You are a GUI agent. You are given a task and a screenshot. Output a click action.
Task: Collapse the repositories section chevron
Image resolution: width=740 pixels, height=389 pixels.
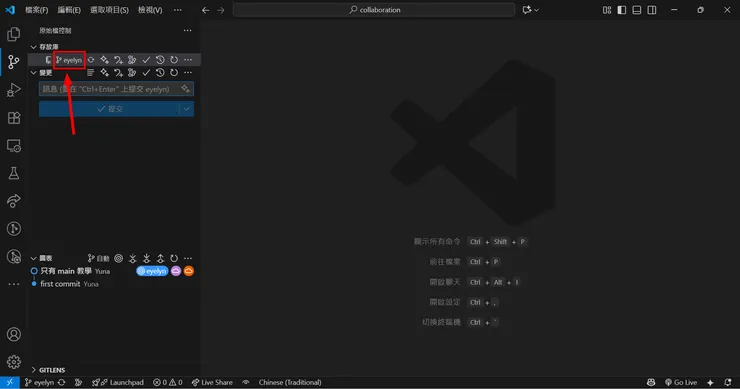[34, 47]
